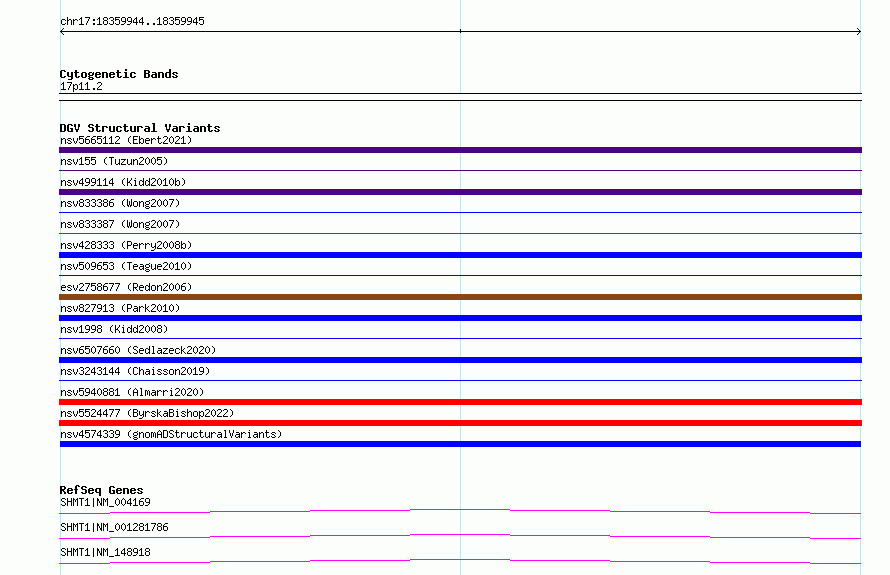Click nsv4574339 (gnomADStructuralVariants) label
Viewport: 890px width, 575px height.
[x=171, y=434]
